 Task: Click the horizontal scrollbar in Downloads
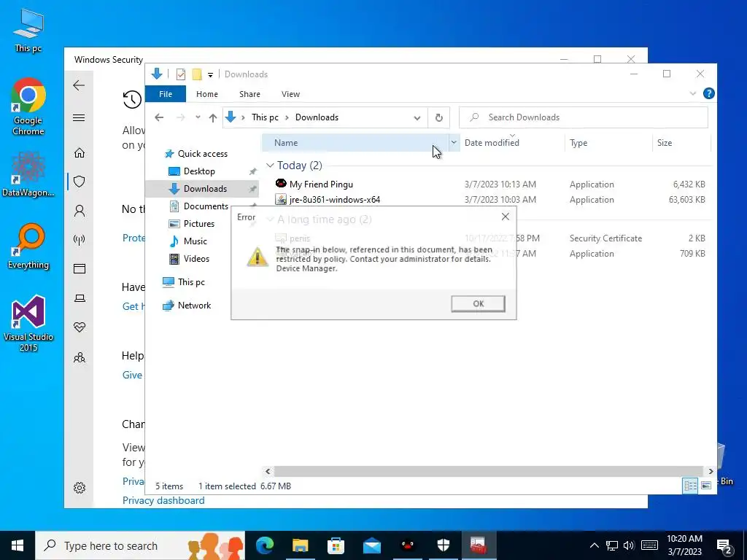pyautogui.click(x=489, y=471)
